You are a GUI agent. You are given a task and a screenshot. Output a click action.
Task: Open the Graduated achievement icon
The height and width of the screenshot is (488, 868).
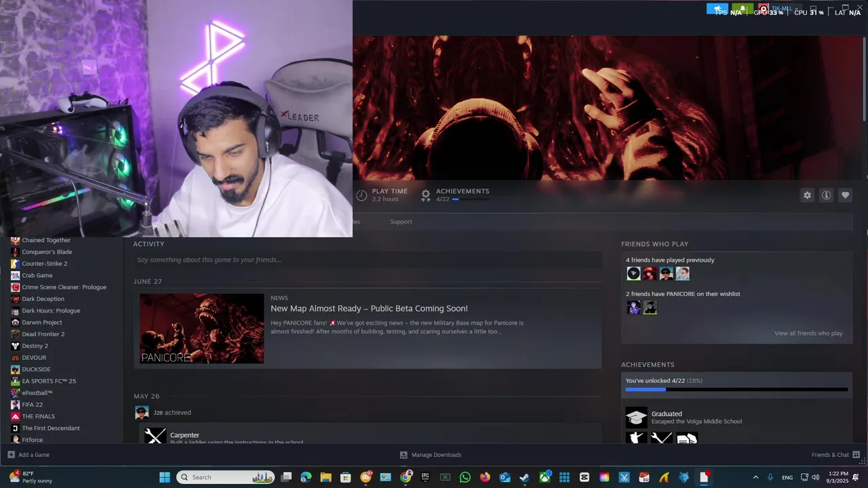click(x=636, y=417)
